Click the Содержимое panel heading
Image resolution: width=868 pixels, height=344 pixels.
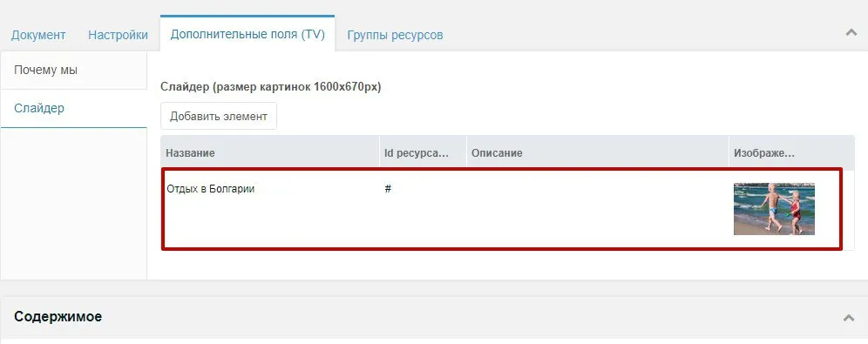coord(58,317)
